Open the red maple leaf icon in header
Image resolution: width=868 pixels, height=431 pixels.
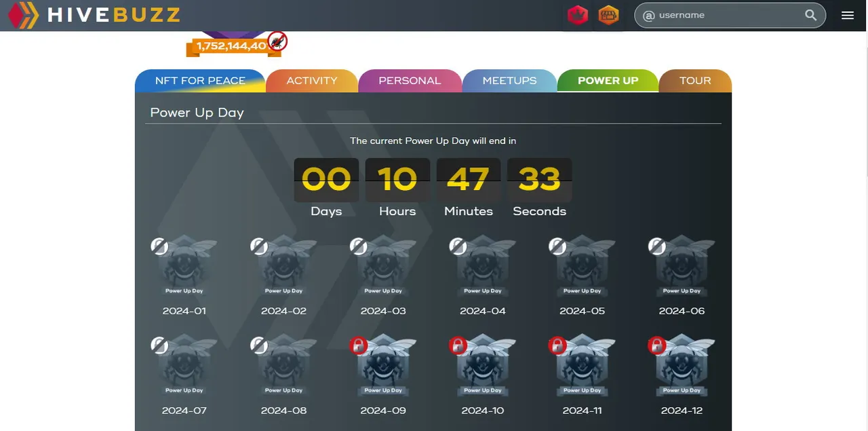click(x=577, y=15)
